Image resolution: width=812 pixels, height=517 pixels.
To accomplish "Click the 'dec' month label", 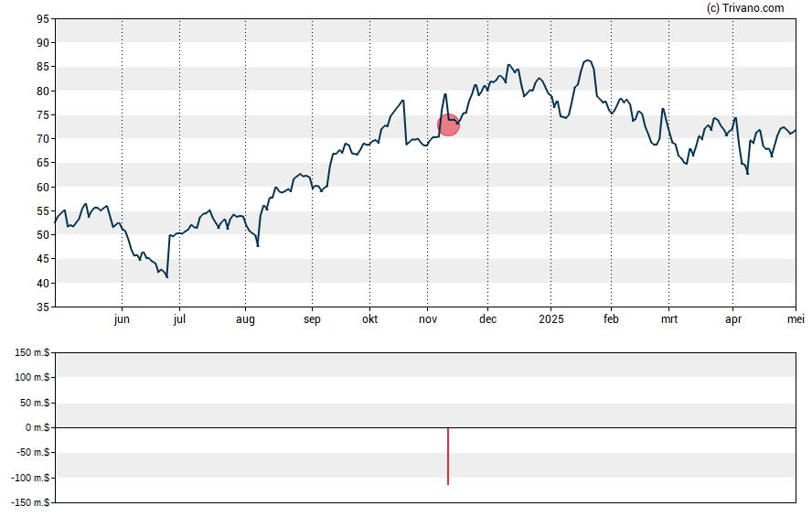I will [x=487, y=319].
